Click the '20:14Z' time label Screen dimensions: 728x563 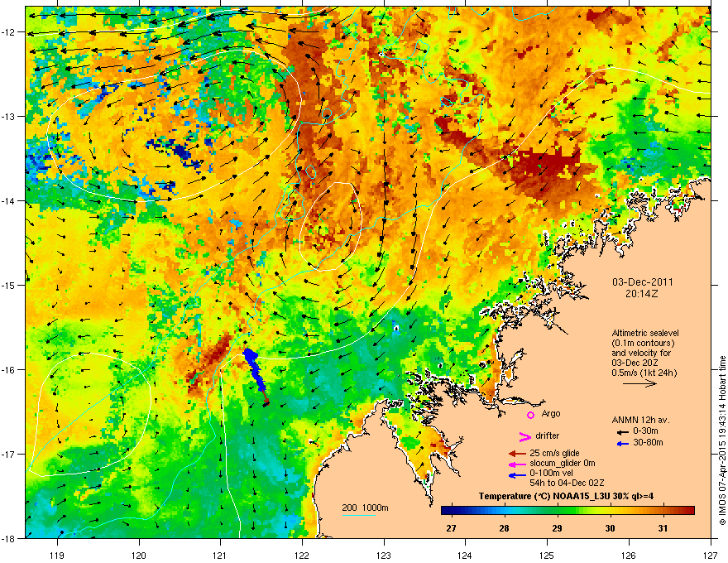(x=642, y=294)
